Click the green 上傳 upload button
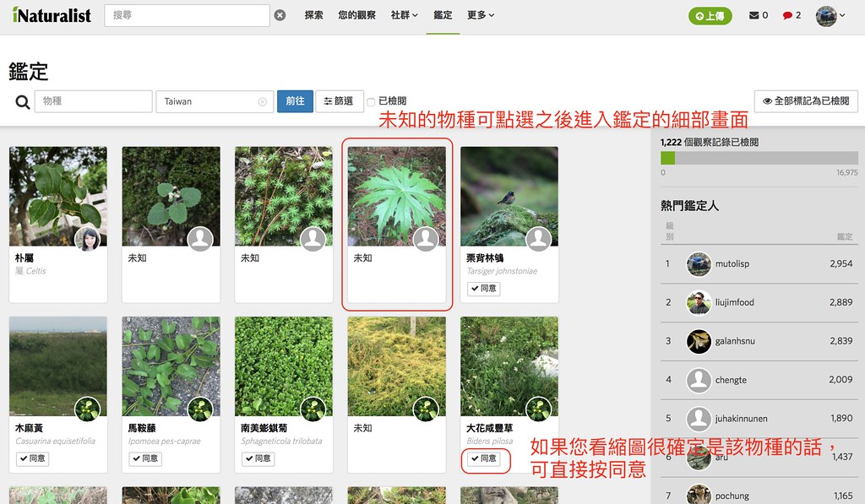The width and height of the screenshot is (865, 504). pos(710,16)
